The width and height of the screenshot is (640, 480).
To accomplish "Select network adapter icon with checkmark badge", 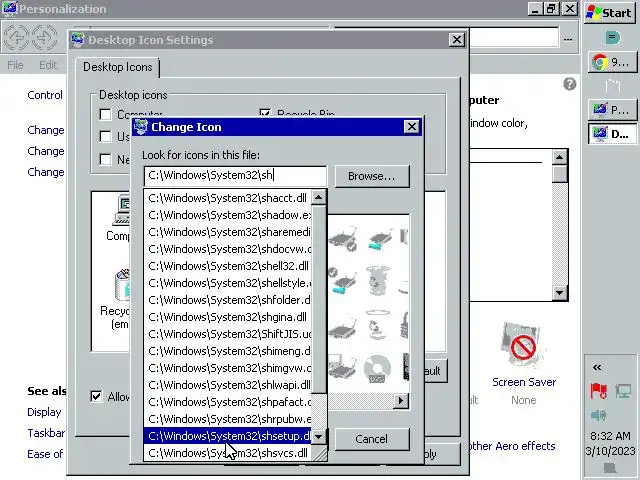I will pyautogui.click(x=343, y=239).
